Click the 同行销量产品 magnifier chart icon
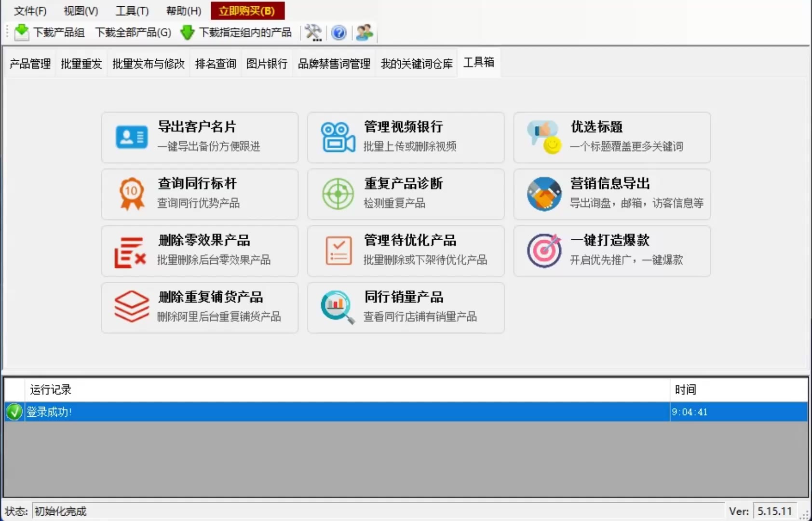812x521 pixels. 338,307
